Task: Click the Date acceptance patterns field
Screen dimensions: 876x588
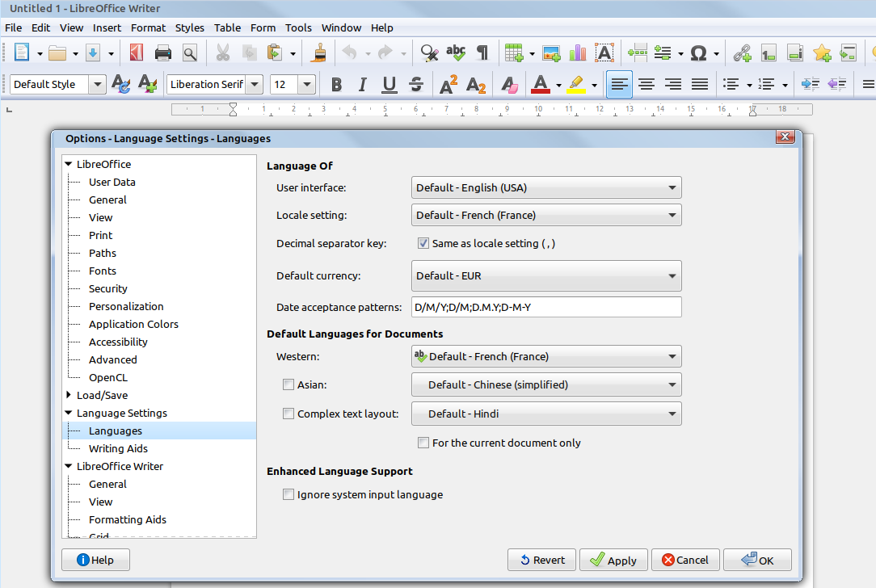Action: click(x=546, y=307)
